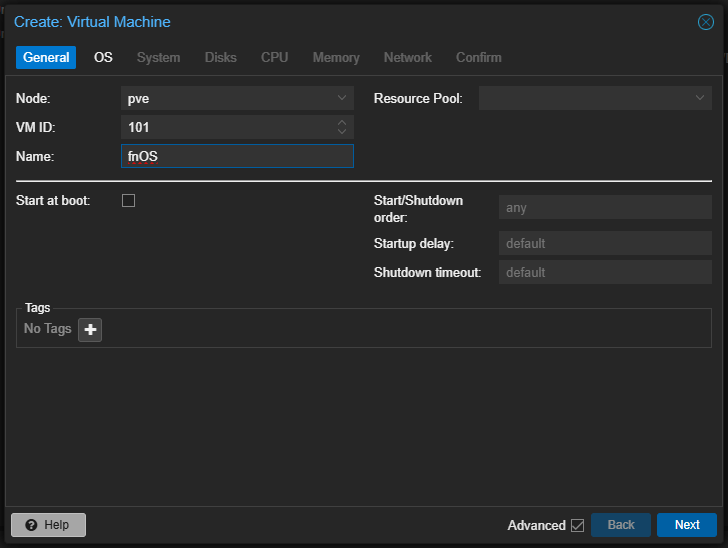The height and width of the screenshot is (548, 728).
Task: Click the Back button
Action: coord(621,525)
